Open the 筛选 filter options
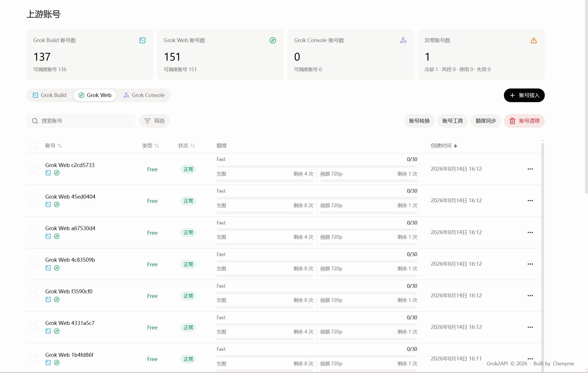 click(x=154, y=121)
